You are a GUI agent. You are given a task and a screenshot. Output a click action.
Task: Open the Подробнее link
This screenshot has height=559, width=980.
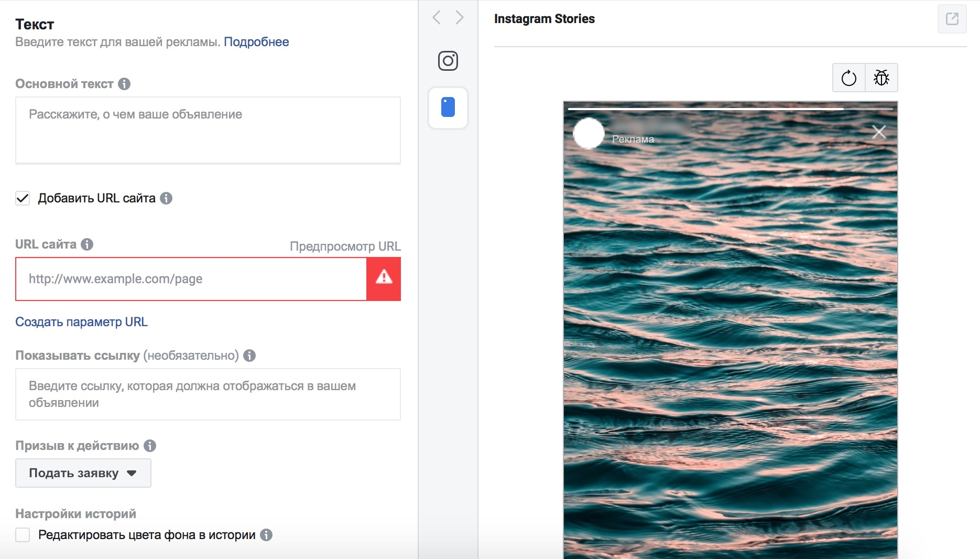256,42
